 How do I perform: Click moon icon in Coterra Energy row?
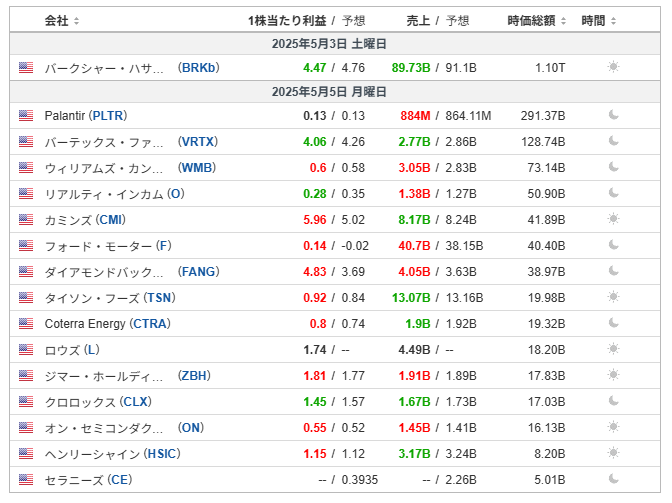(613, 323)
